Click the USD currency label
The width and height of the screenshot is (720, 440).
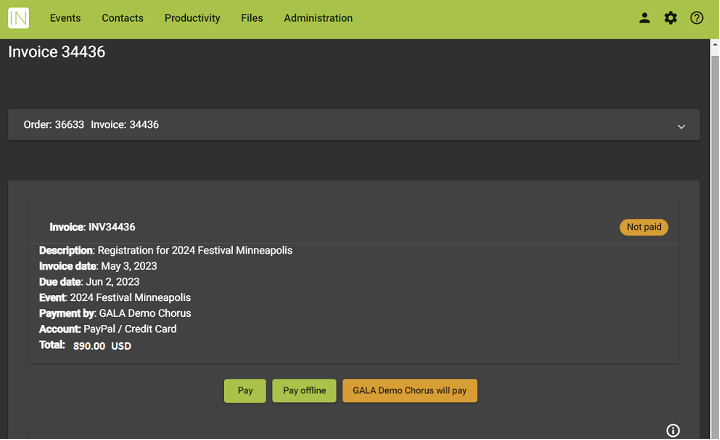[121, 346]
